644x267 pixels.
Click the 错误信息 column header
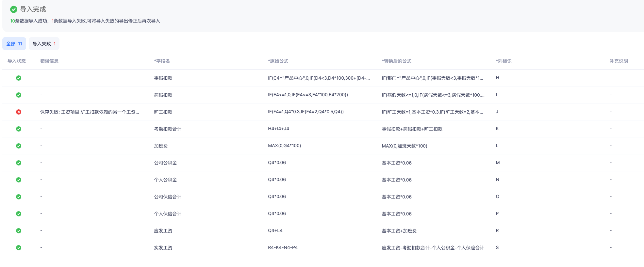pos(49,61)
